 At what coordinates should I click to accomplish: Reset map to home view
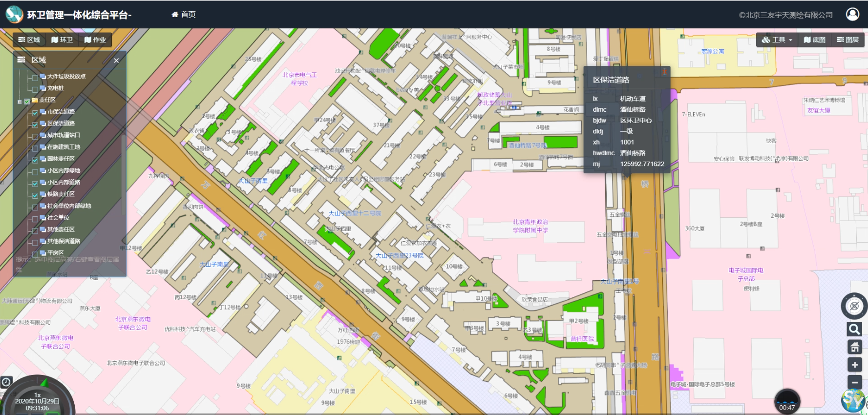point(854,347)
